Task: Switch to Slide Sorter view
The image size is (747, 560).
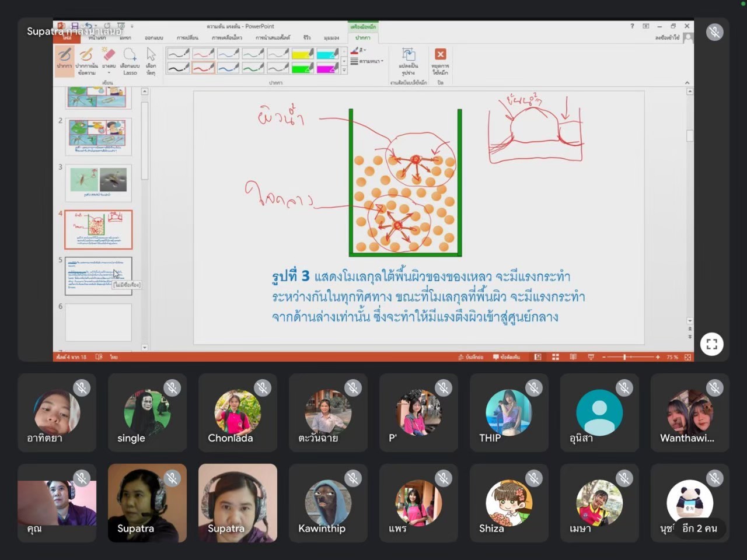Action: [556, 357]
